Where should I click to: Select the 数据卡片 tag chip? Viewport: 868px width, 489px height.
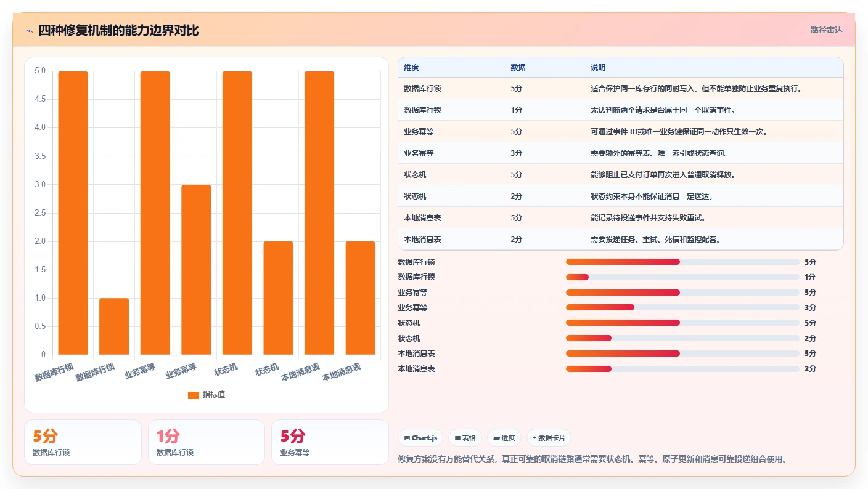(549, 438)
